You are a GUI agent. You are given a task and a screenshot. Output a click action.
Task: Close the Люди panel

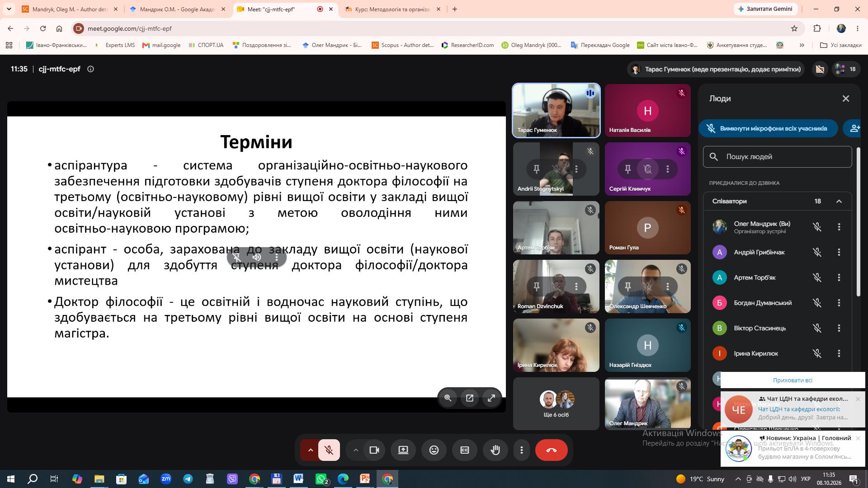[x=846, y=99]
